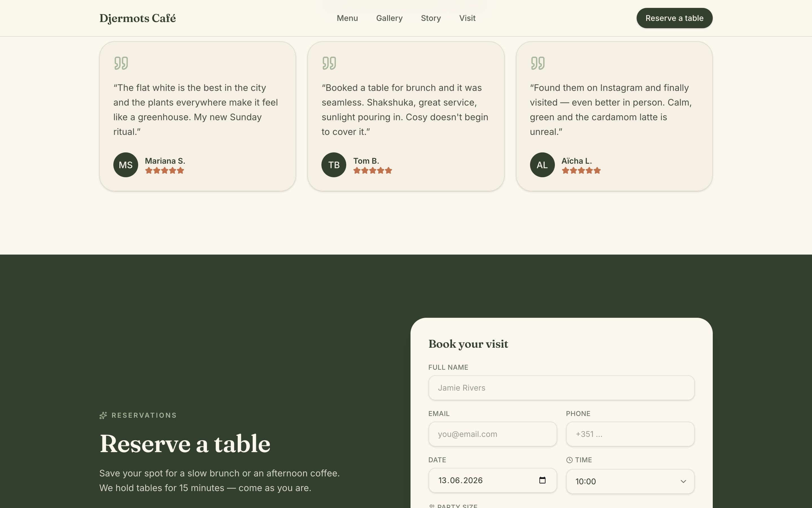The image size is (812, 508).
Task: Click the Book your visit heading
Action: tap(468, 344)
